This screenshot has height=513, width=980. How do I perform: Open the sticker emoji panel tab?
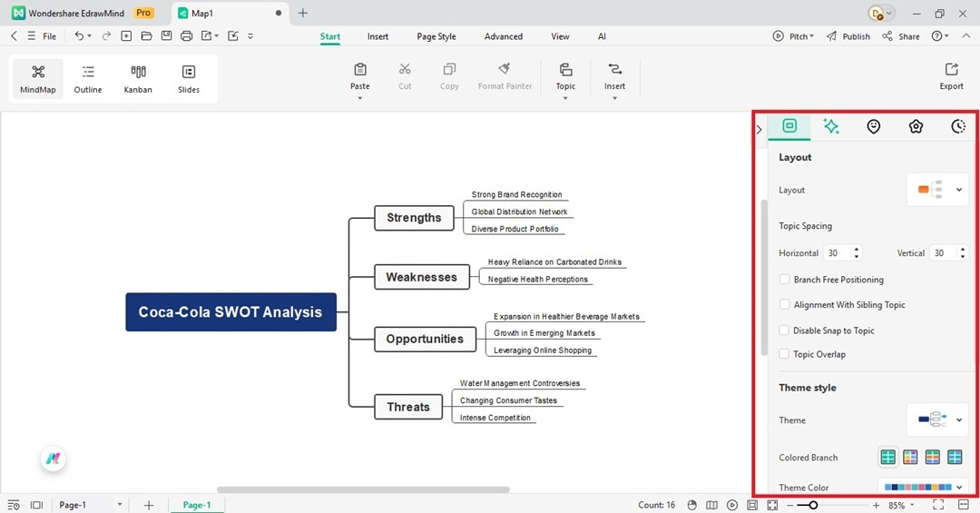click(874, 126)
